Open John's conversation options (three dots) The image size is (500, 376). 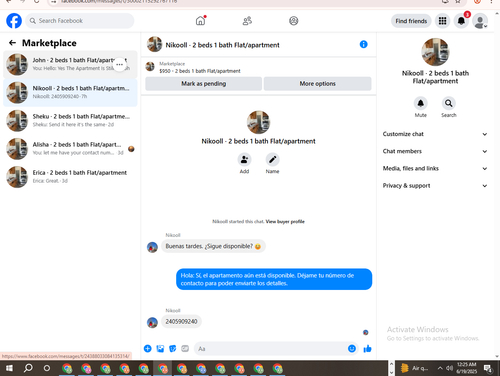coord(119,64)
